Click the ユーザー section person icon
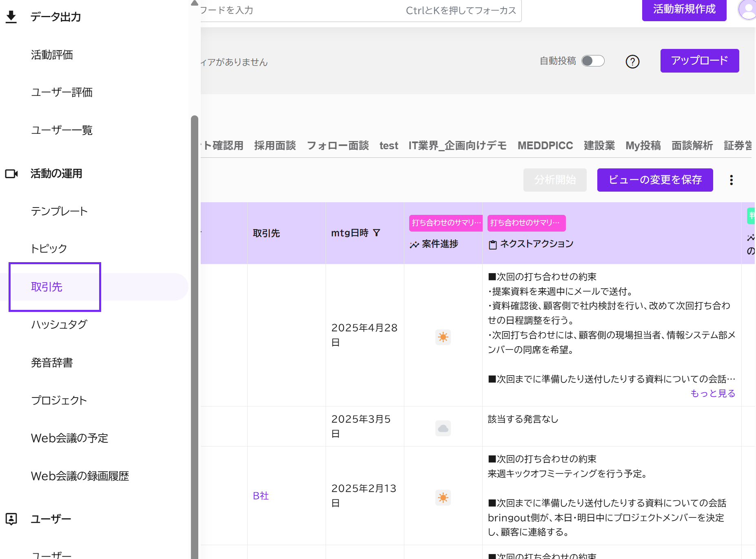The height and width of the screenshot is (559, 756). point(11,519)
